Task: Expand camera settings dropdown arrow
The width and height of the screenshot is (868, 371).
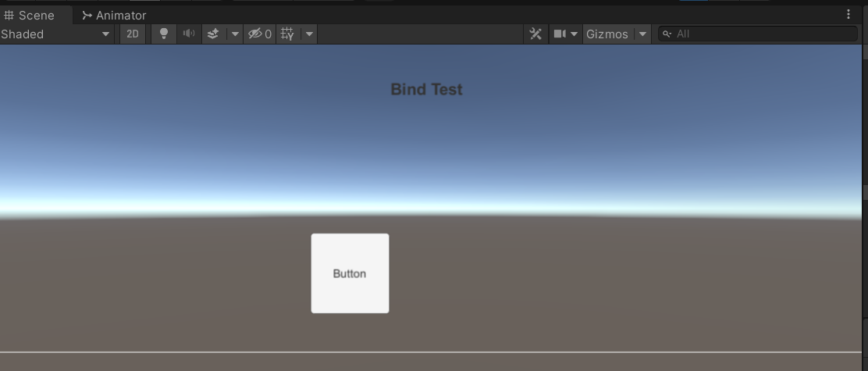Action: click(574, 34)
